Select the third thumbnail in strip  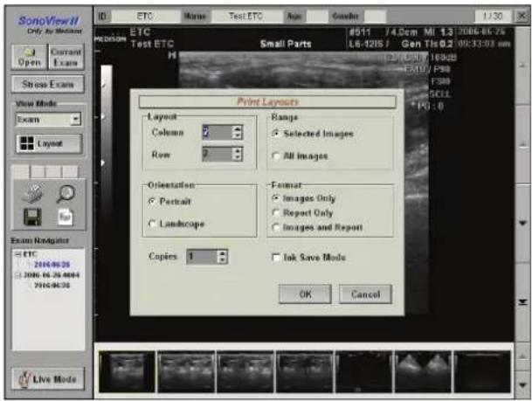[245, 372]
